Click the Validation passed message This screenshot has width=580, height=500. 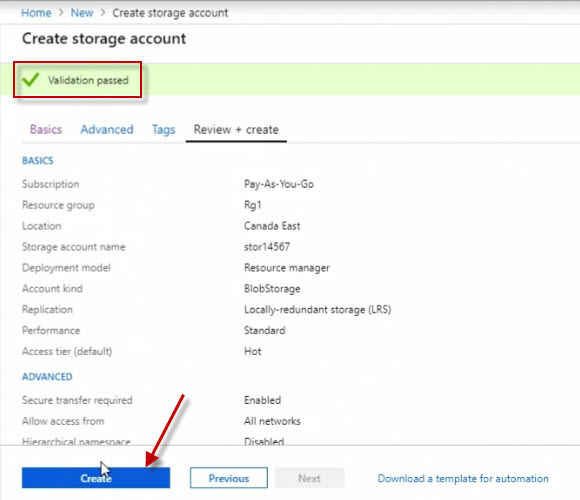tap(88, 80)
